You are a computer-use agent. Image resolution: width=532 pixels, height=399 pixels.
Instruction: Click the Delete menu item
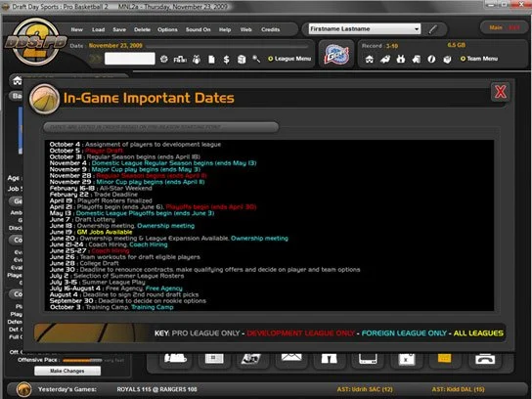[x=142, y=29]
